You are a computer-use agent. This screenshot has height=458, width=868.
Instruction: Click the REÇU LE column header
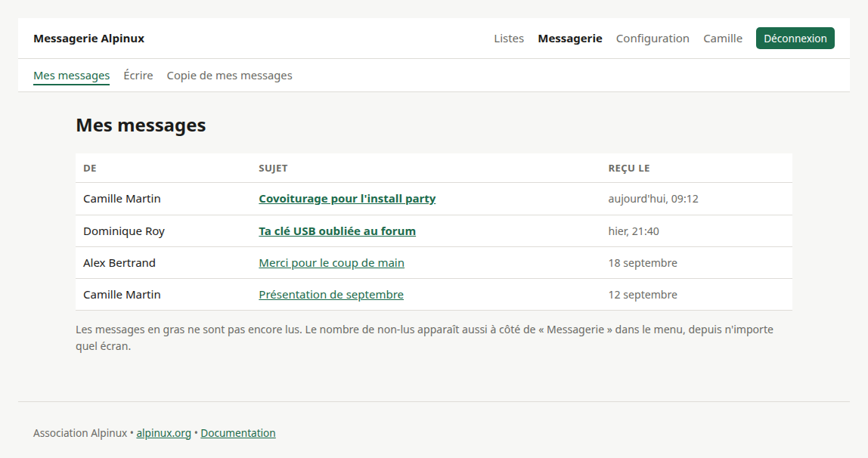coord(629,168)
